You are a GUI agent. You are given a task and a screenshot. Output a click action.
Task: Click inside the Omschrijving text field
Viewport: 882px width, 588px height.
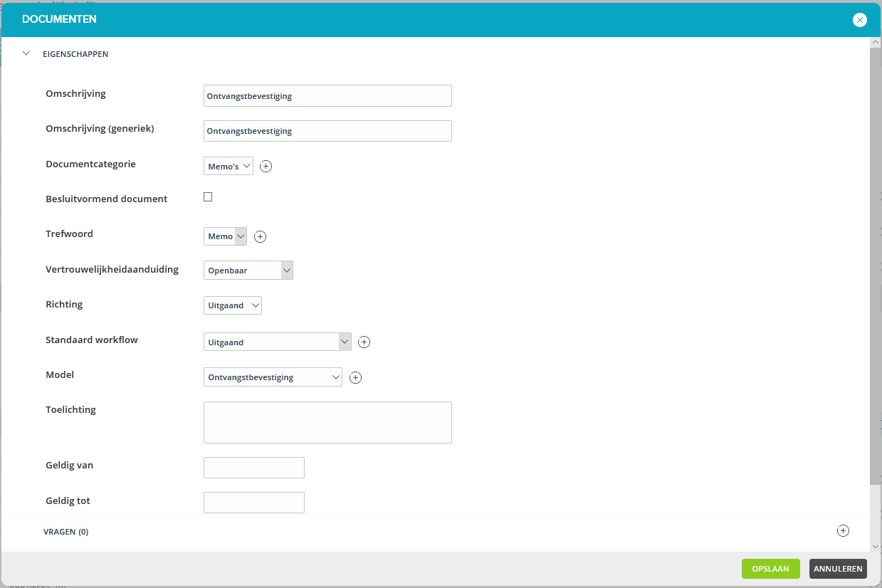click(327, 95)
